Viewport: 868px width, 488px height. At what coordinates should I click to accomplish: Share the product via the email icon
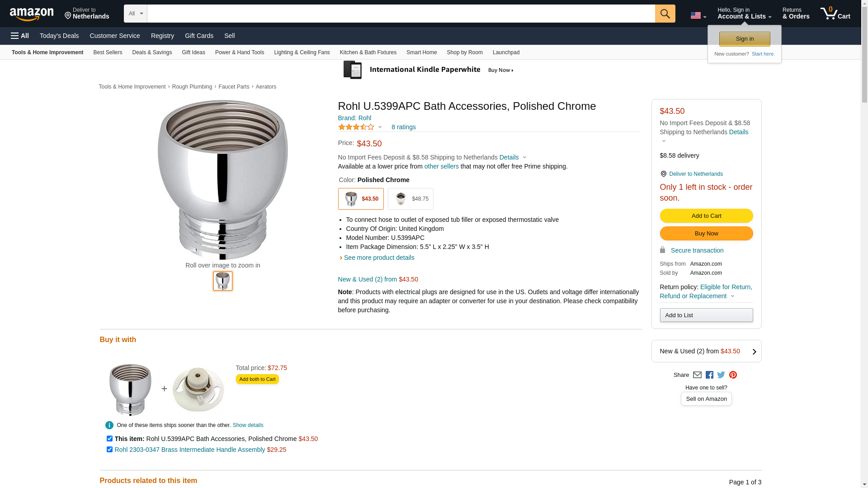[x=697, y=375]
